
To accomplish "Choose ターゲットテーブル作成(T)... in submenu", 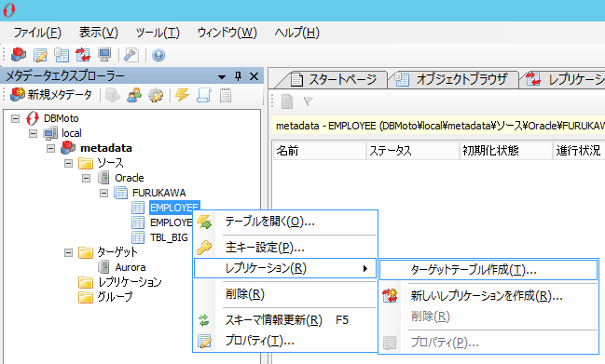I will 488,270.
